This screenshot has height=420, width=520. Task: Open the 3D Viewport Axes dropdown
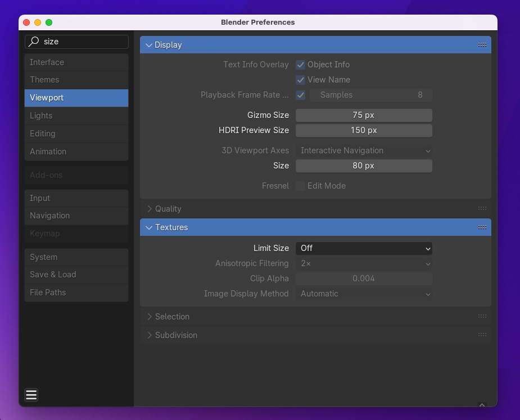(364, 150)
